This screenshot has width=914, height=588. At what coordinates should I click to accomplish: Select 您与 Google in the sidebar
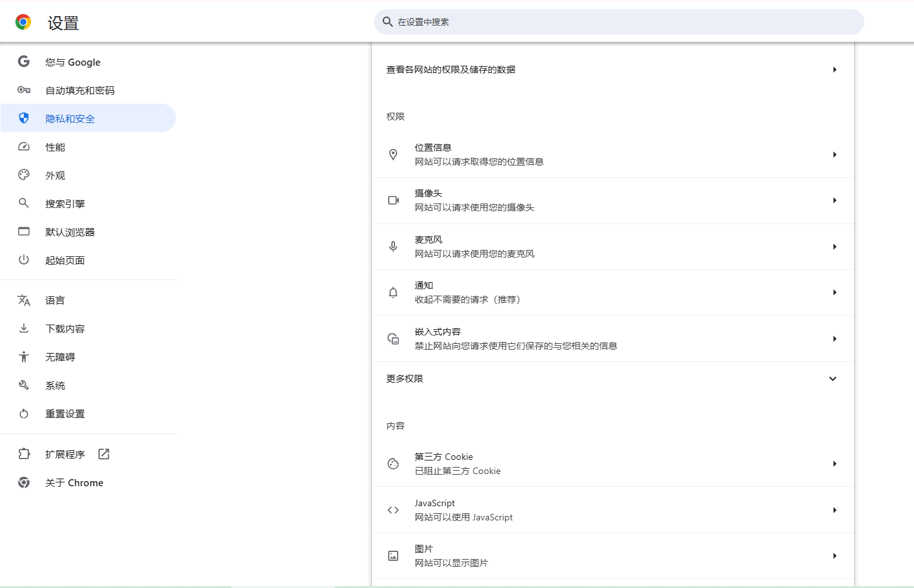pyautogui.click(x=88, y=62)
